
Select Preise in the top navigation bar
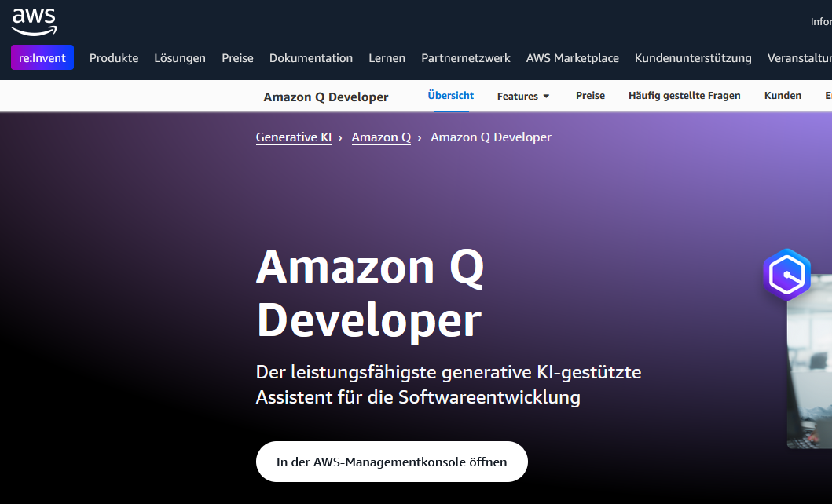[238, 58]
